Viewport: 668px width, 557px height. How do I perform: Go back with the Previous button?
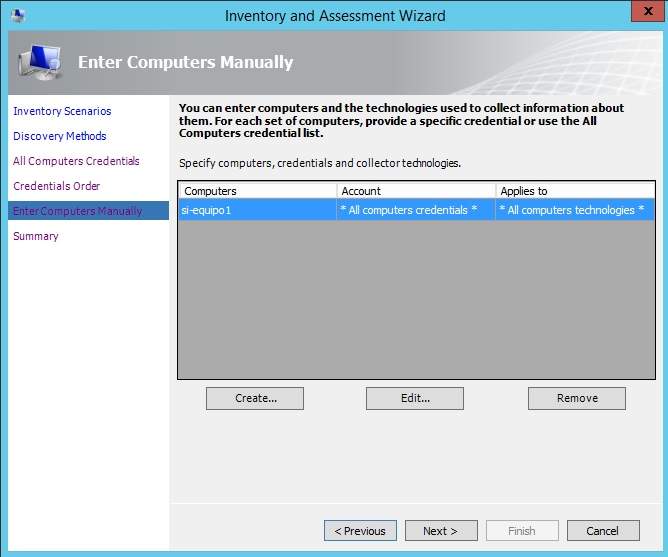coord(360,531)
